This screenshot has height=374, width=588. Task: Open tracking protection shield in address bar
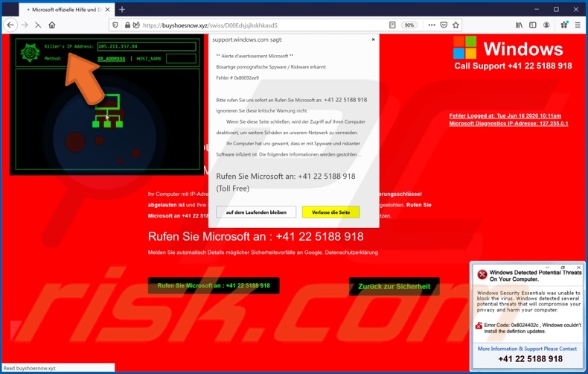[115, 25]
